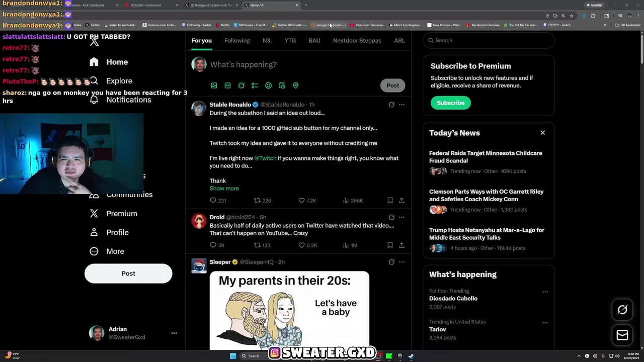
Task: Add a GIF to the post
Action: pos(227,85)
